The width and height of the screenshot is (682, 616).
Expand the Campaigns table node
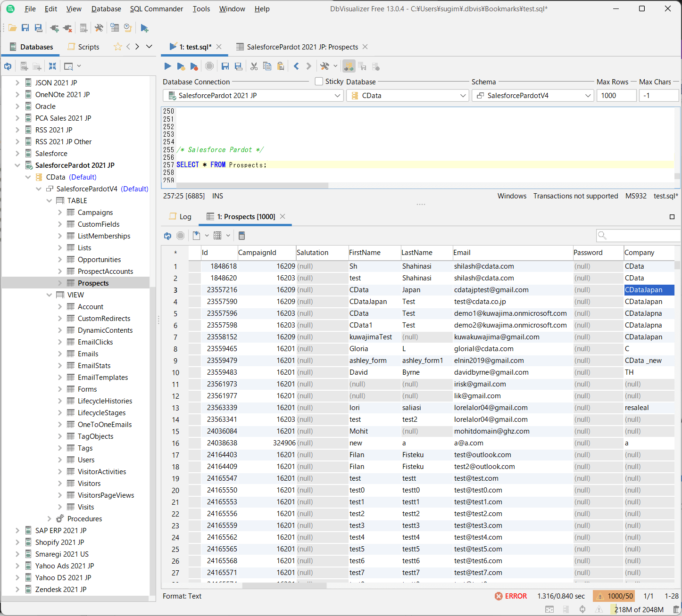click(60, 213)
